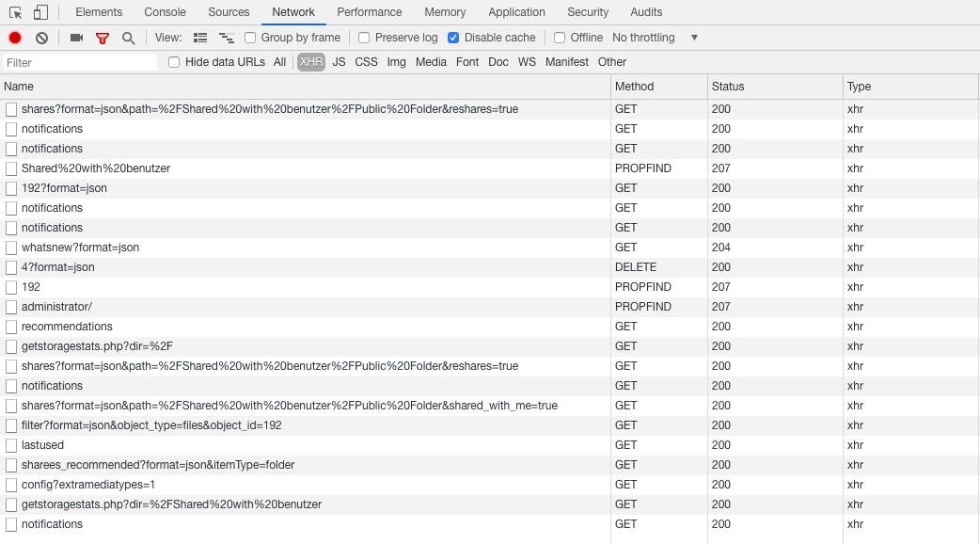The width and height of the screenshot is (980, 544).
Task: Filter requests by CSS type
Action: coord(366,62)
